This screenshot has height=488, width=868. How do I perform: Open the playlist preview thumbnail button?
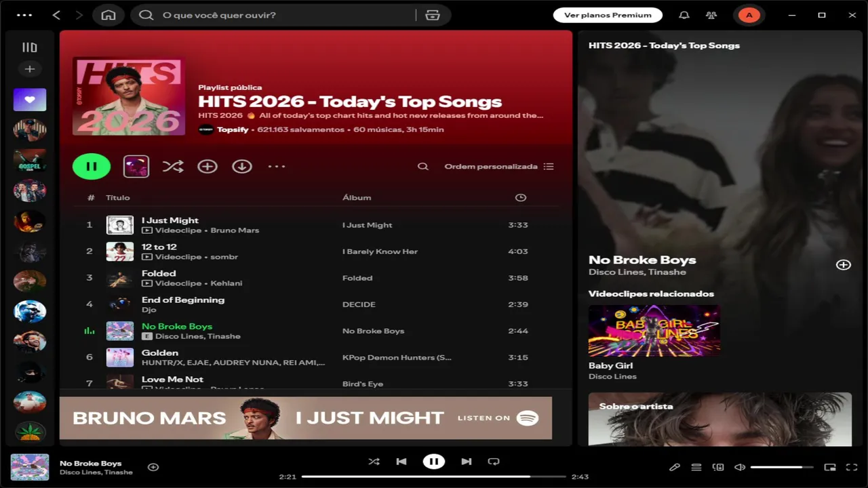coord(136,166)
